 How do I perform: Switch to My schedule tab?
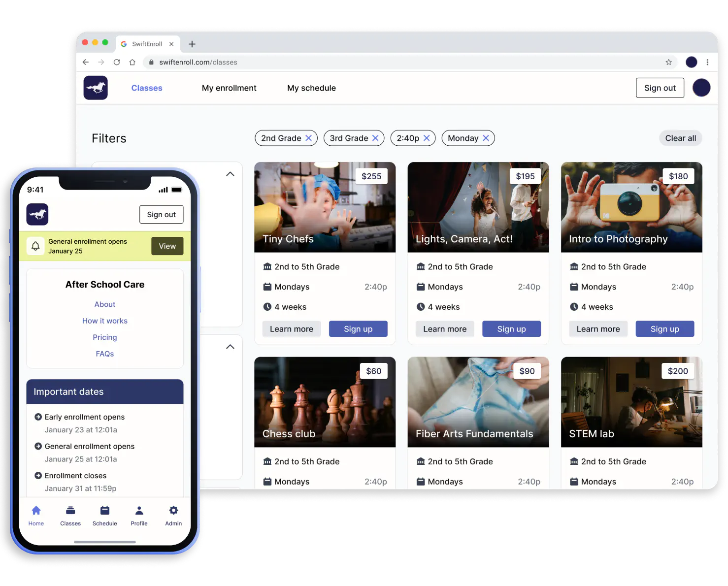point(311,88)
